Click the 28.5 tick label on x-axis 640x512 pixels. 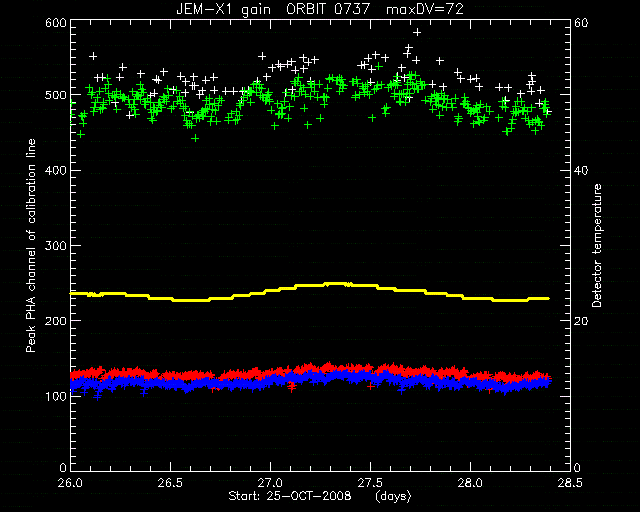click(570, 483)
